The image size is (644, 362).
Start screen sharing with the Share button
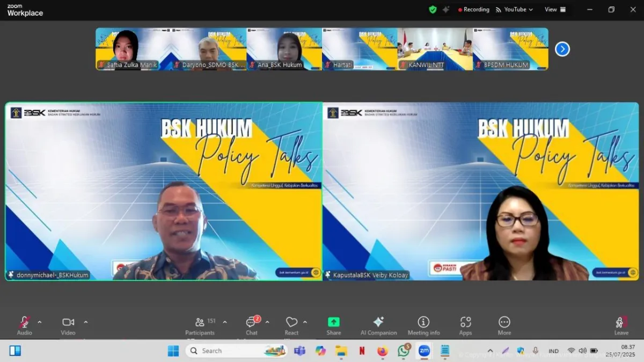click(x=334, y=325)
